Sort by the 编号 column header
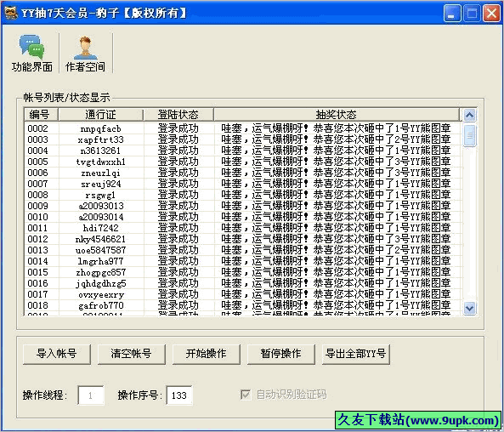The image size is (504, 432). point(41,115)
